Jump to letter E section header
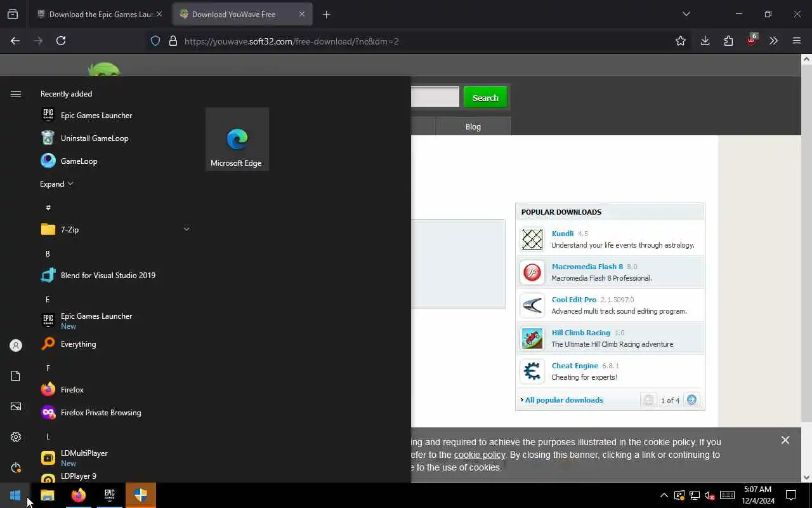The height and width of the screenshot is (508, 812). point(48,299)
